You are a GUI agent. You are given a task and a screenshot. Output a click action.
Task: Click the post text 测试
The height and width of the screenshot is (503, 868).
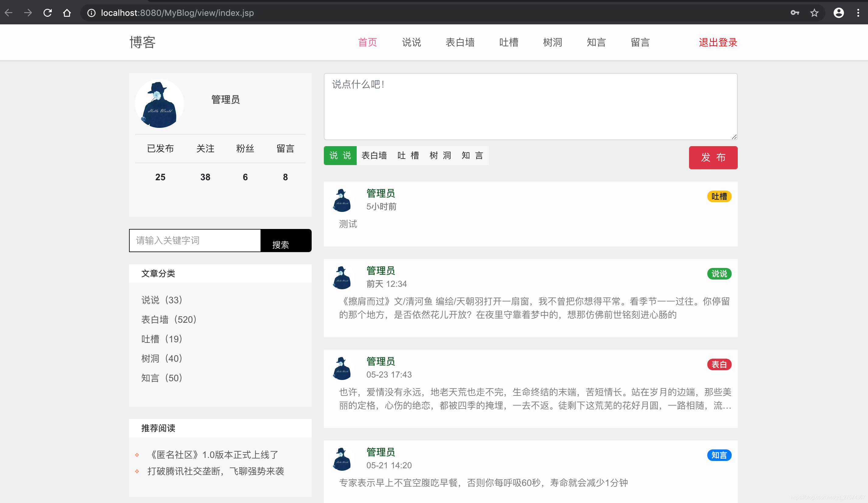(348, 224)
